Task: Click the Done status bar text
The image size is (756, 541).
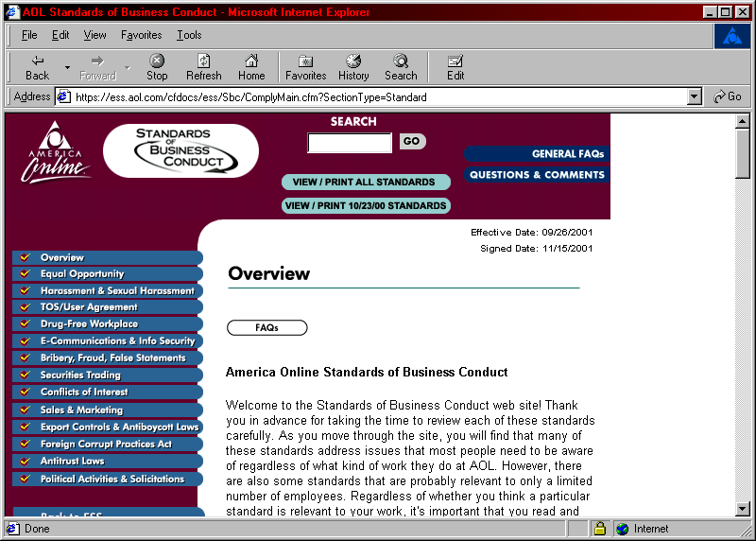Action: click(x=37, y=529)
